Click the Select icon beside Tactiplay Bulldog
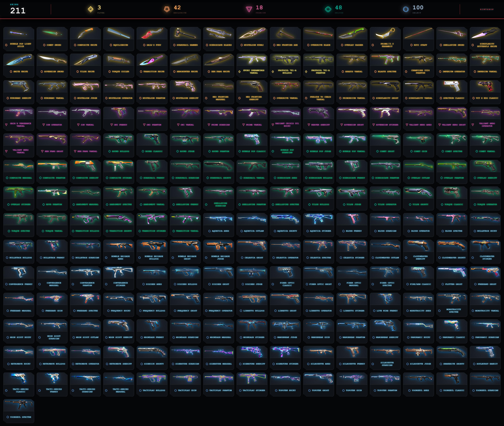The width and height of the screenshot is (504, 426). (x=140, y=391)
